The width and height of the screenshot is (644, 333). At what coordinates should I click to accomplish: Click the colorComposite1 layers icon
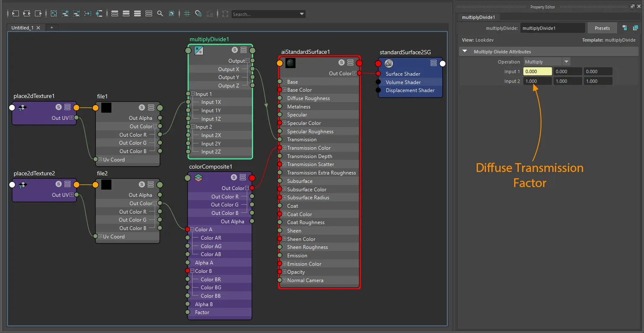[198, 178]
